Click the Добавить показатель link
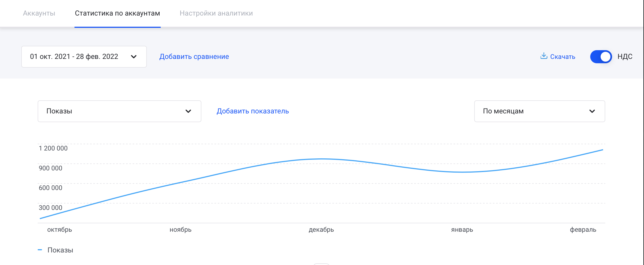Image resolution: width=644 pixels, height=265 pixels. pos(253,111)
